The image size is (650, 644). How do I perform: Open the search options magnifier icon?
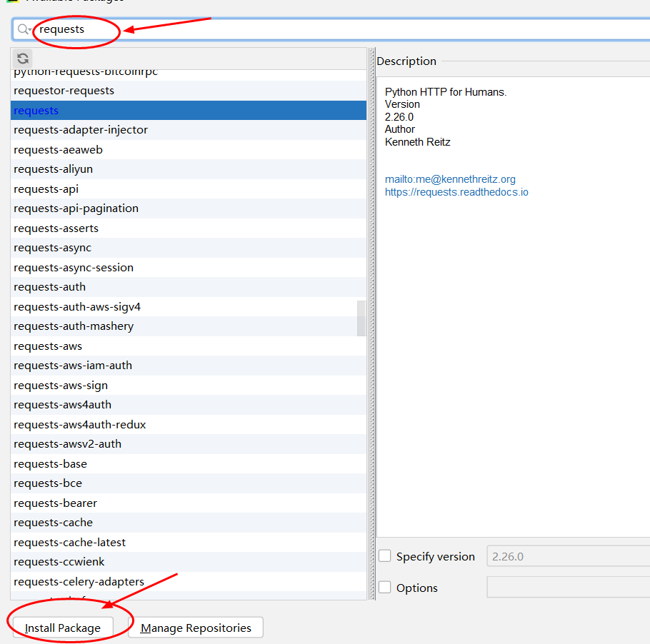(x=24, y=29)
